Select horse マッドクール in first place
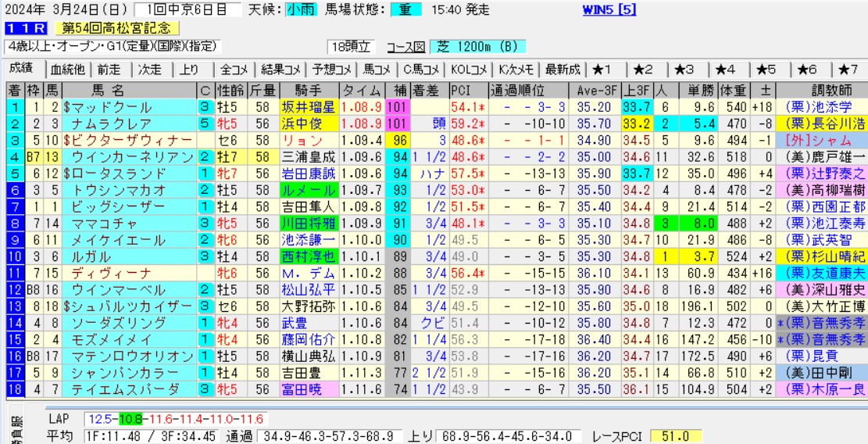The height and width of the screenshot is (444, 868). point(108,106)
